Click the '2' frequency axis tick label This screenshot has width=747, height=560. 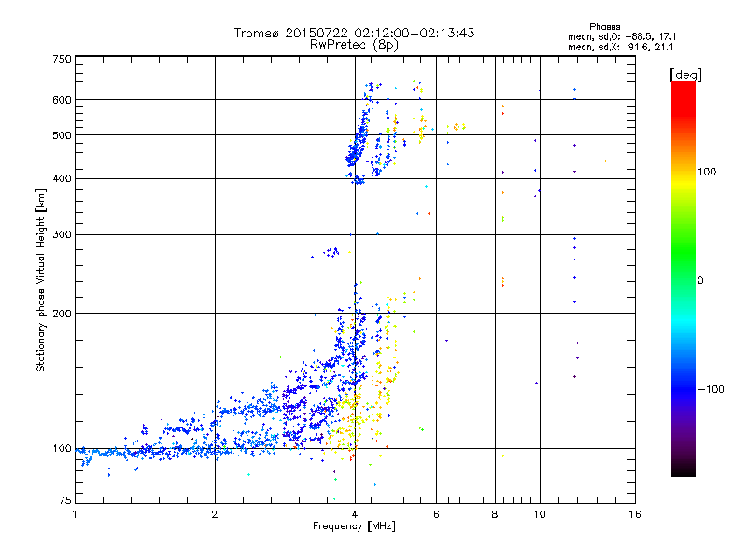[x=215, y=514]
